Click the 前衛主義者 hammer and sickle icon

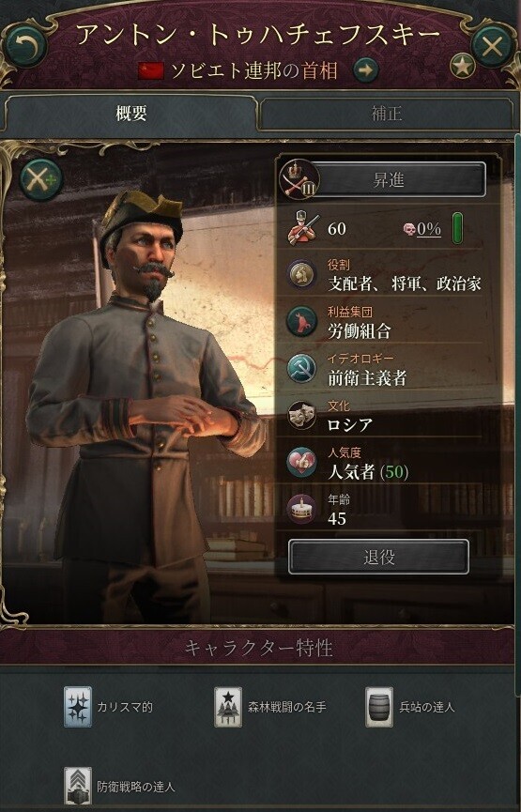point(301,368)
